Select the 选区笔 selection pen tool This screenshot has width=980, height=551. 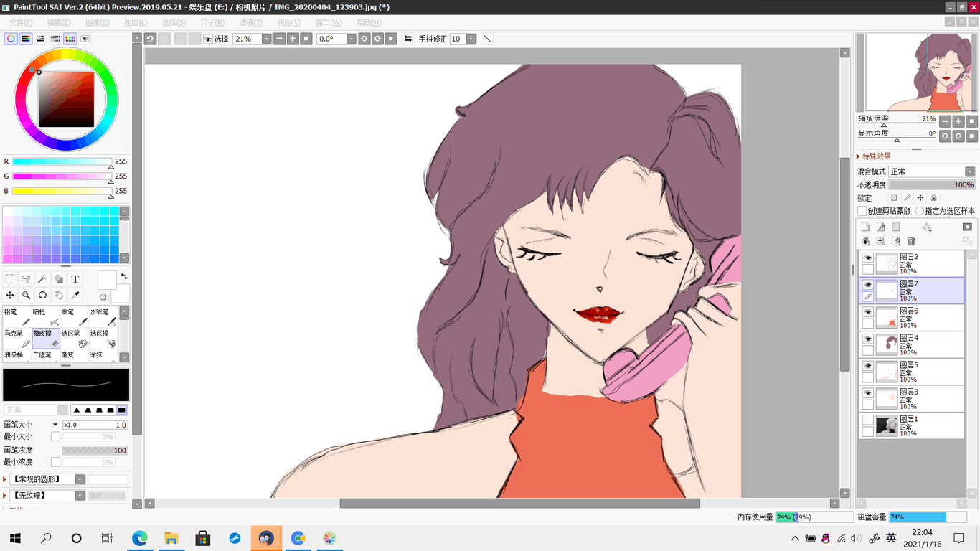click(75, 339)
